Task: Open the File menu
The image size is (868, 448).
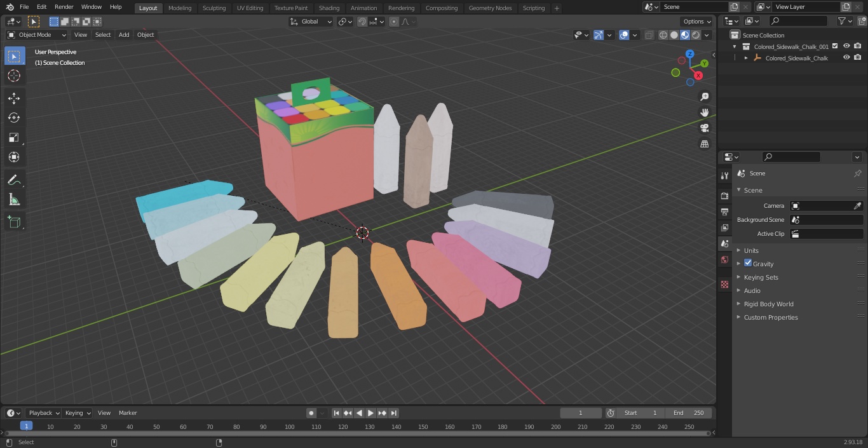Action: point(24,7)
